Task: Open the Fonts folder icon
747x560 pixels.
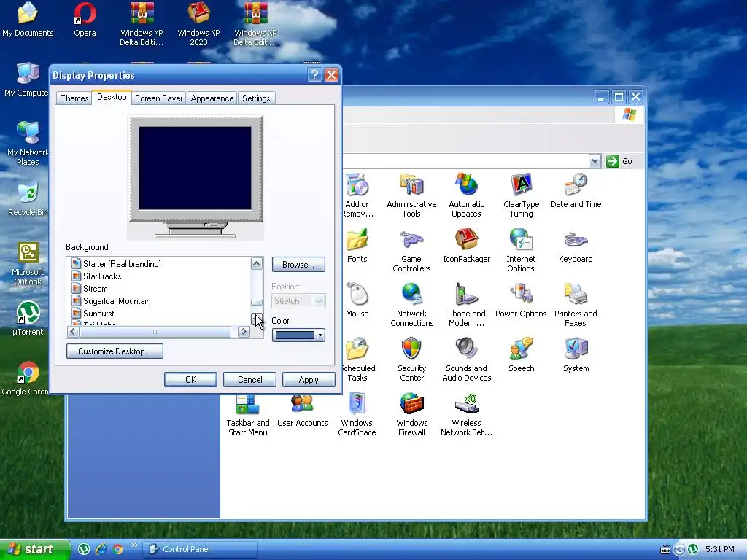Action: tap(357, 245)
